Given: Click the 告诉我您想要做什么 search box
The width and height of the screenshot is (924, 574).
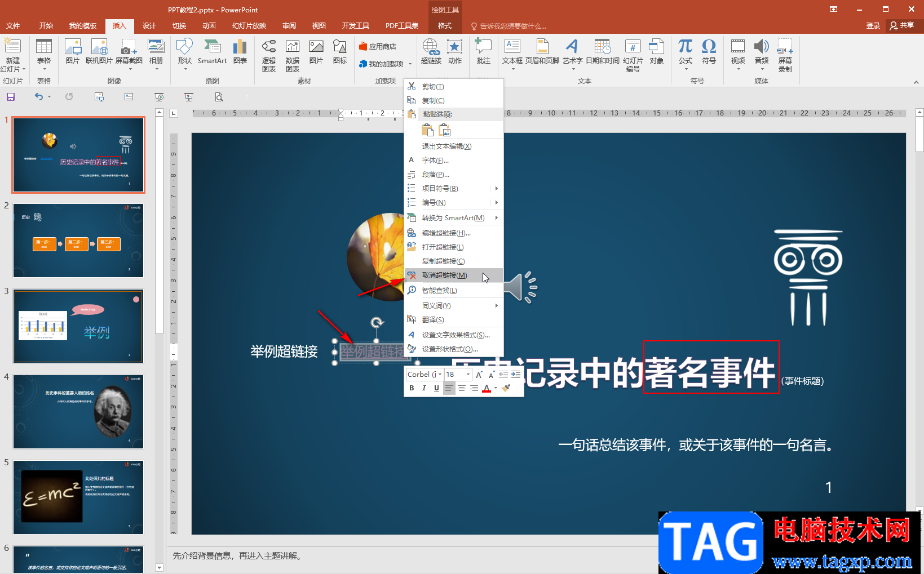Looking at the screenshot, I should point(509,26).
